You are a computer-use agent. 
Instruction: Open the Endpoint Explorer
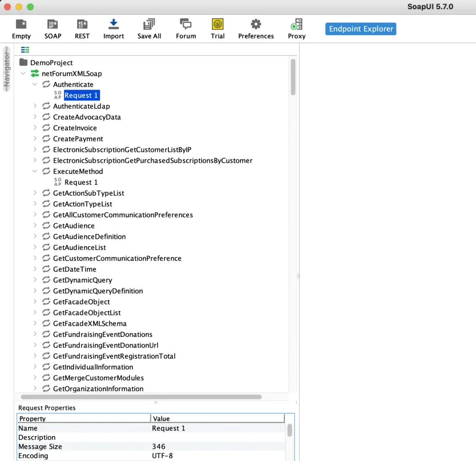[360, 28]
